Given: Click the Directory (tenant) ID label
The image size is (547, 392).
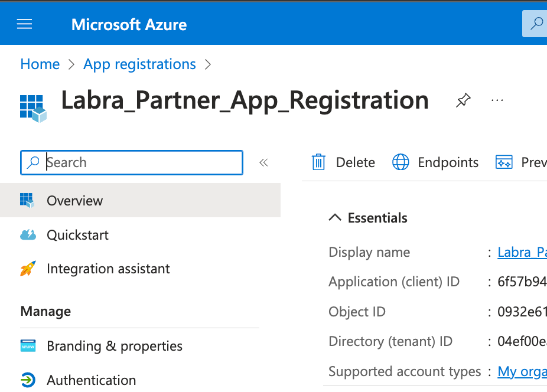Looking at the screenshot, I should click(x=390, y=341).
